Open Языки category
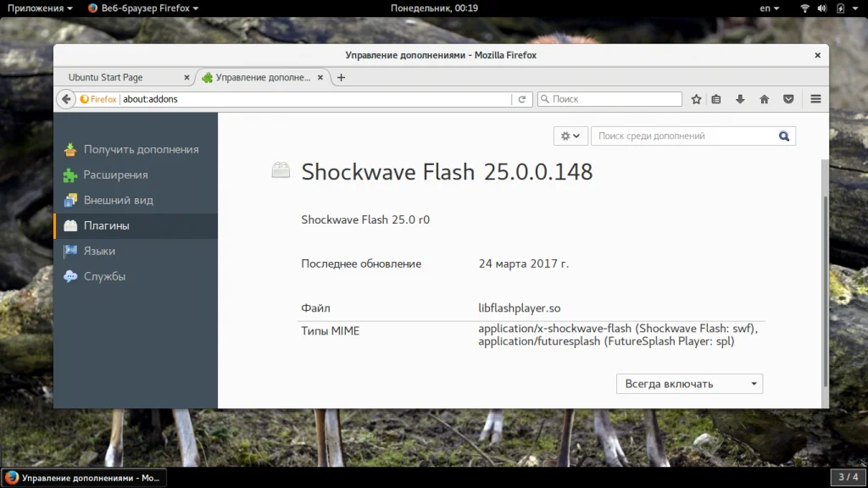Viewport: 868px width, 488px height. coord(136,251)
